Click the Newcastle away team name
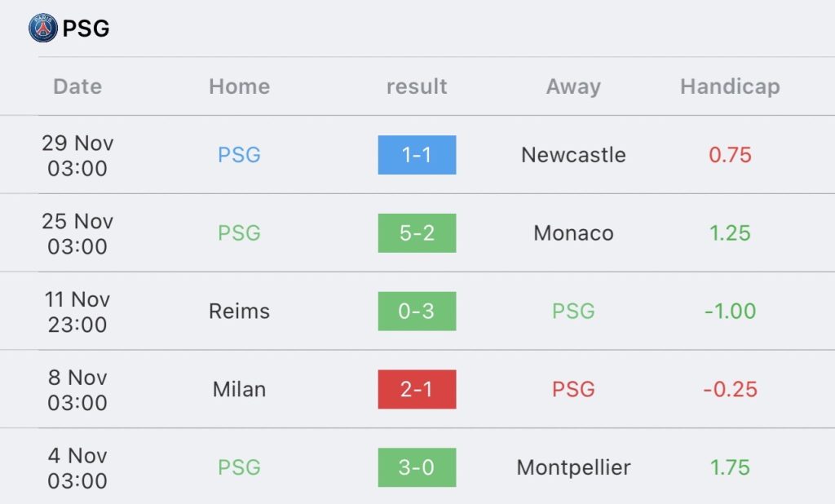Screen dimensions: 835x504 pos(573,155)
